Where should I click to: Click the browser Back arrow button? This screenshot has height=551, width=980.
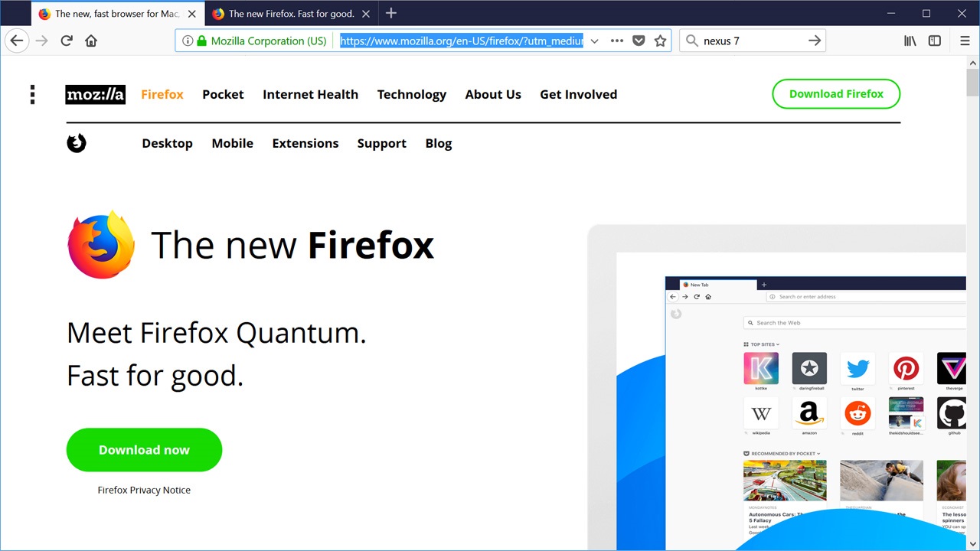(x=17, y=41)
